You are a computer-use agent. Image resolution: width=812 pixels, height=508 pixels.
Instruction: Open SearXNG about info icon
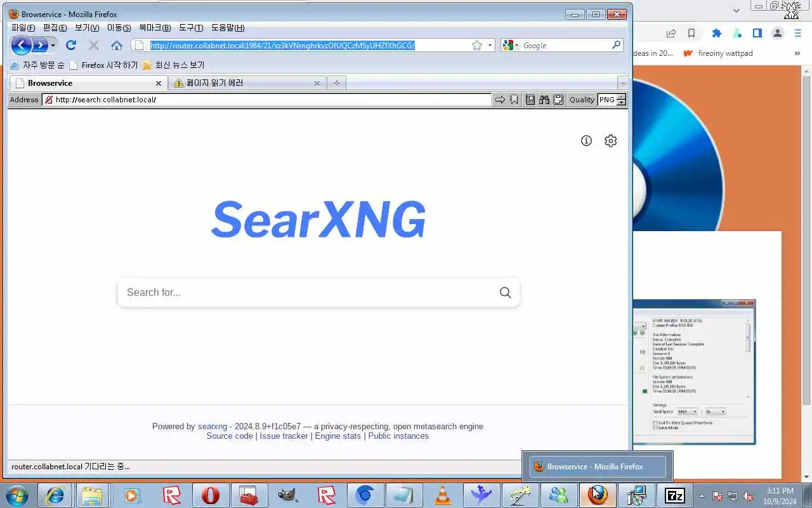tap(586, 141)
